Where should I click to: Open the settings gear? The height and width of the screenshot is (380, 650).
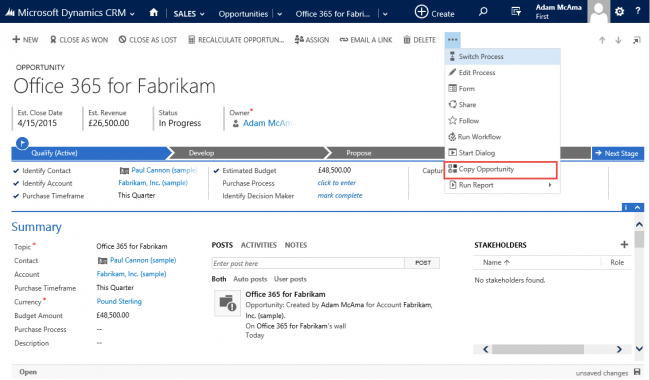(x=619, y=12)
